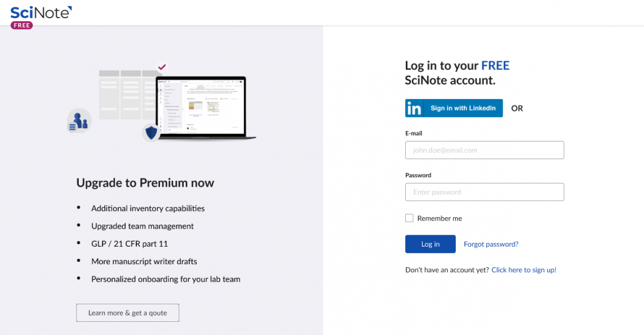Click the Learn more & get a quote button
Screen dimensions: 644x335
click(x=128, y=313)
